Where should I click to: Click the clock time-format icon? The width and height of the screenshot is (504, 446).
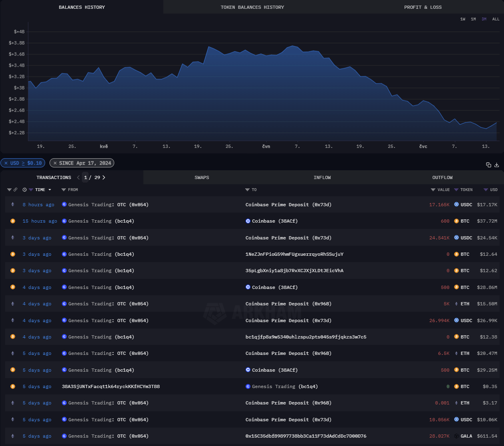[x=25, y=190]
